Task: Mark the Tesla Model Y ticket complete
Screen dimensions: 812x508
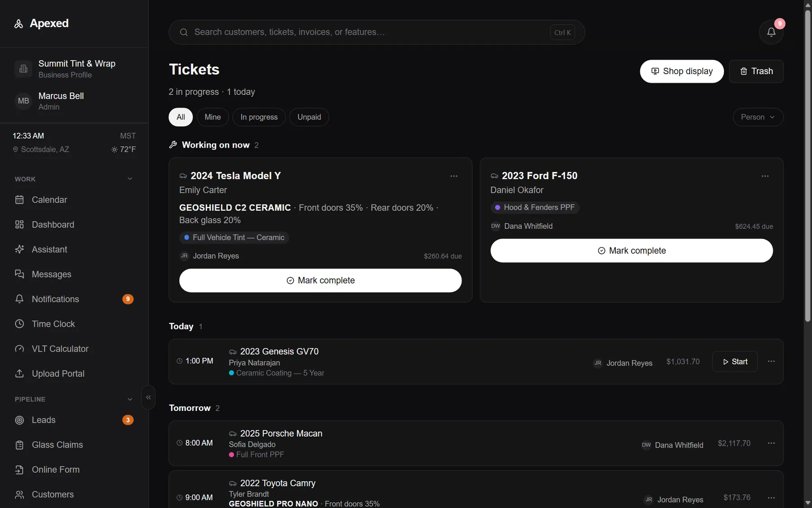Action: point(320,280)
